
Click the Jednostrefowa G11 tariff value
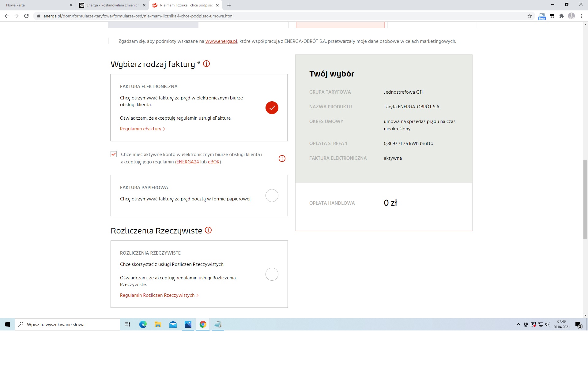(403, 92)
